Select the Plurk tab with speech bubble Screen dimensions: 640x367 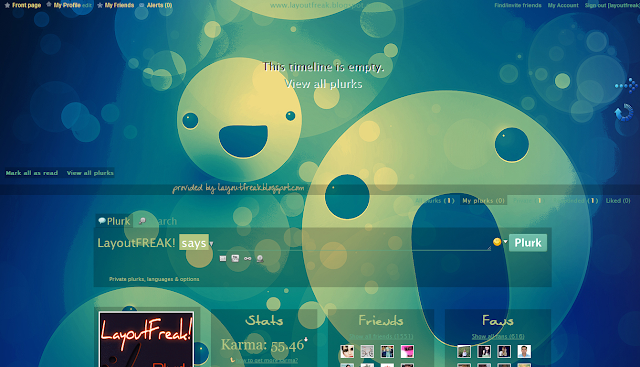tap(114, 221)
